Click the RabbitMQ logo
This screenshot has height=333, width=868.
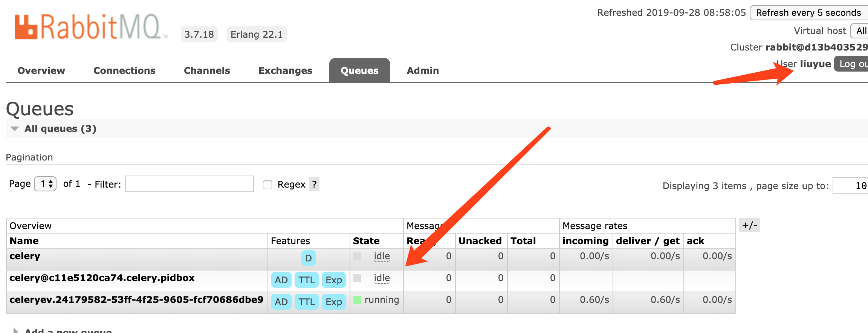click(91, 27)
